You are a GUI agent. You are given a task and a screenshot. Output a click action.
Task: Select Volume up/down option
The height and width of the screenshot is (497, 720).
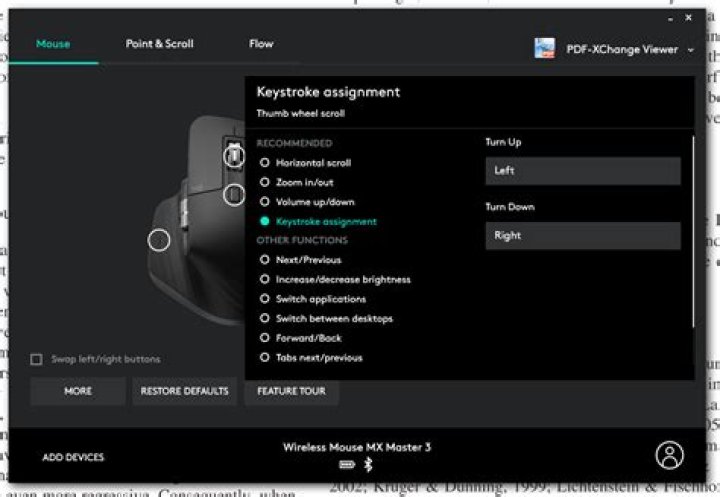(x=307, y=202)
